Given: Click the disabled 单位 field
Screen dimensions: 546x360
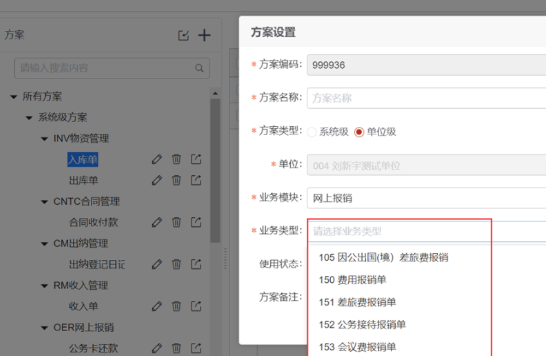Looking at the screenshot, I should coord(426,165).
